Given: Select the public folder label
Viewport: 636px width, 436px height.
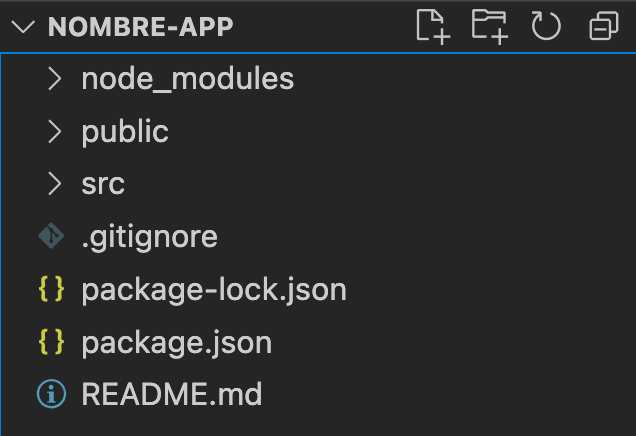Looking at the screenshot, I should [x=125, y=131].
